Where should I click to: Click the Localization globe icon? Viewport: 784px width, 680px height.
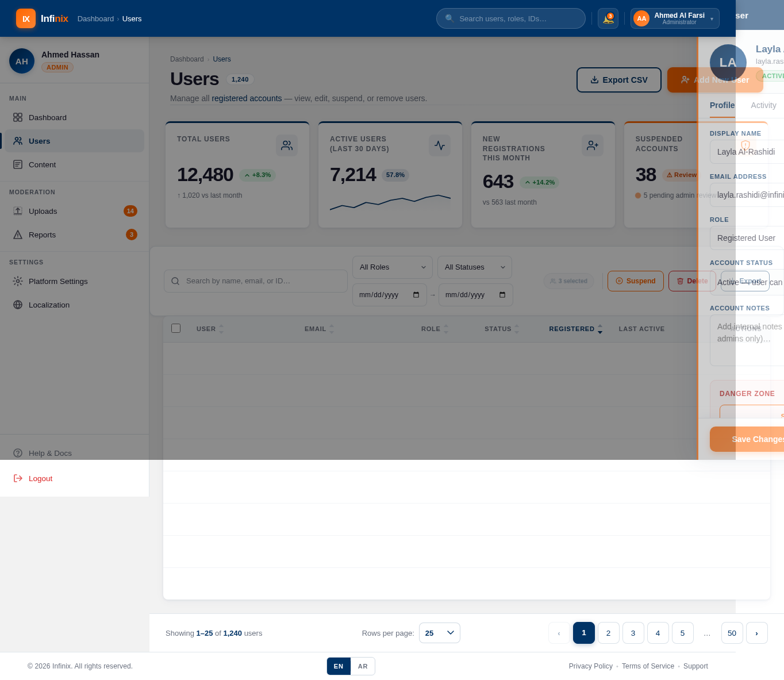point(17,305)
